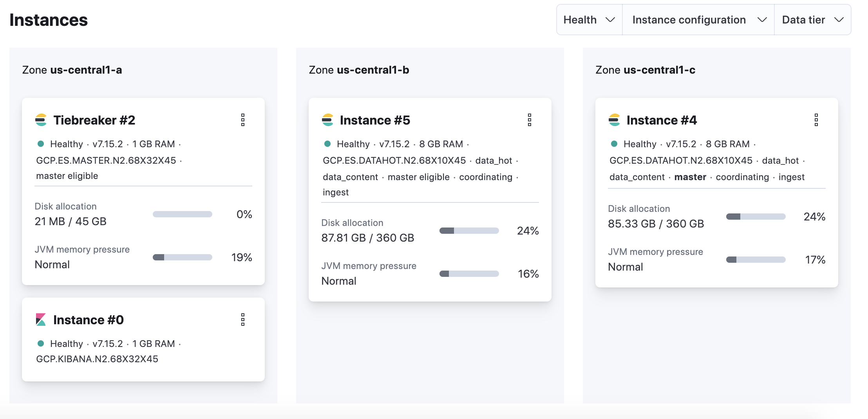Screen dimensions: 868x419
Task: Click data_hot tier on Instance #5
Action: click(x=494, y=160)
